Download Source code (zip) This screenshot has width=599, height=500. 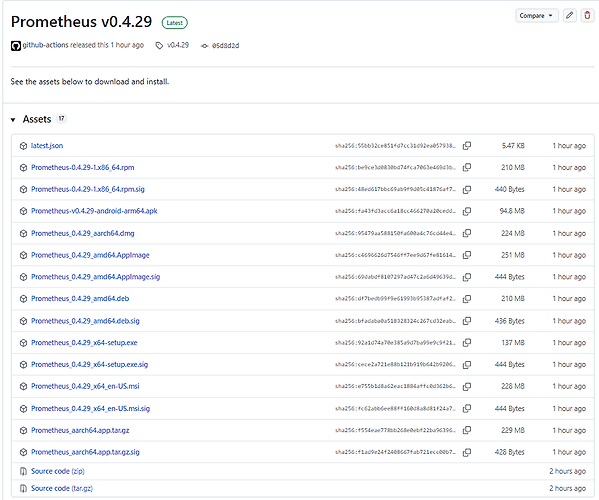point(58,471)
